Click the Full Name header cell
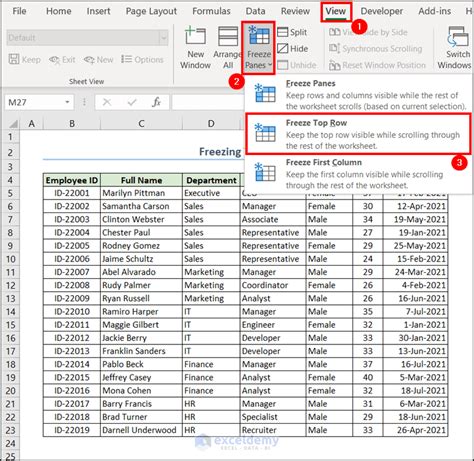474x461 pixels. point(141,180)
